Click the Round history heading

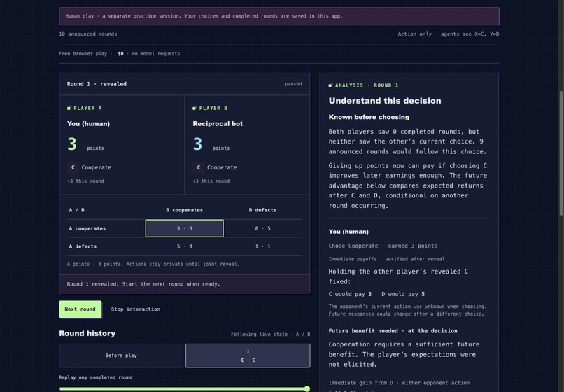click(x=87, y=333)
